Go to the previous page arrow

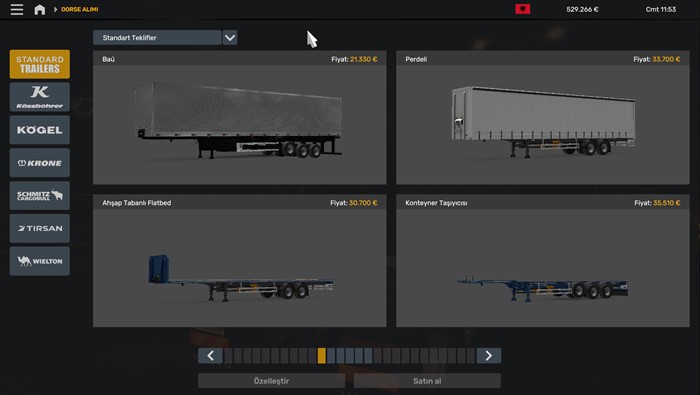210,356
